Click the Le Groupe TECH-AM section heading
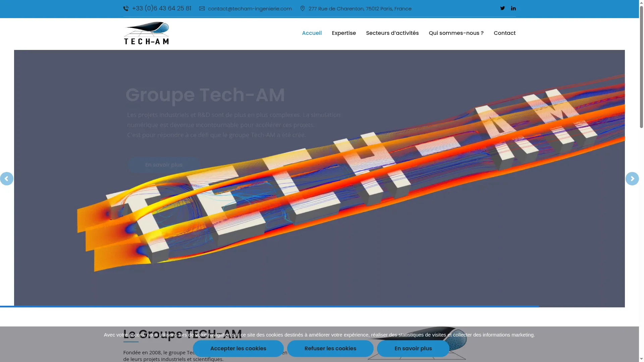 (182, 334)
